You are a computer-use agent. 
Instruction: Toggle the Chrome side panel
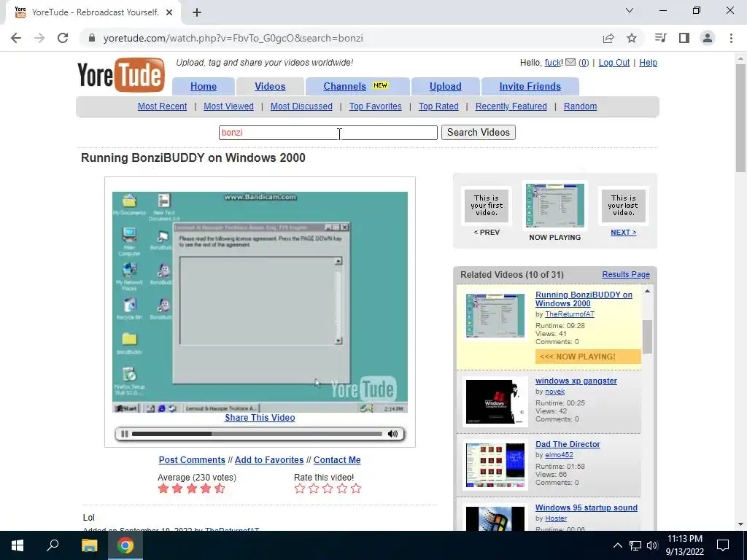[x=684, y=38]
